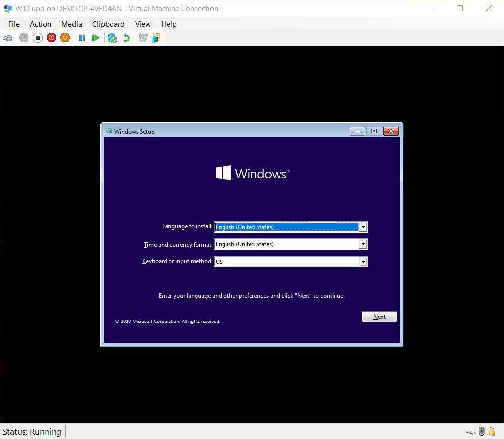This screenshot has height=439, width=504.
Task: Expand the Keyboard or input method dropdown arrow
Action: (363, 262)
